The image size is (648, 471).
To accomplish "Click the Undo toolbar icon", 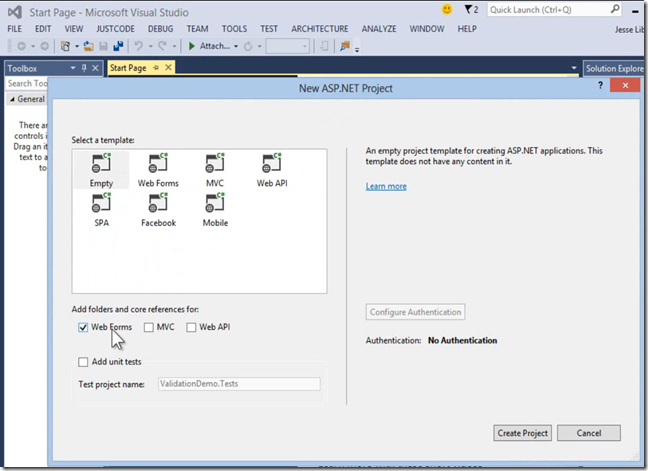I will [x=139, y=46].
